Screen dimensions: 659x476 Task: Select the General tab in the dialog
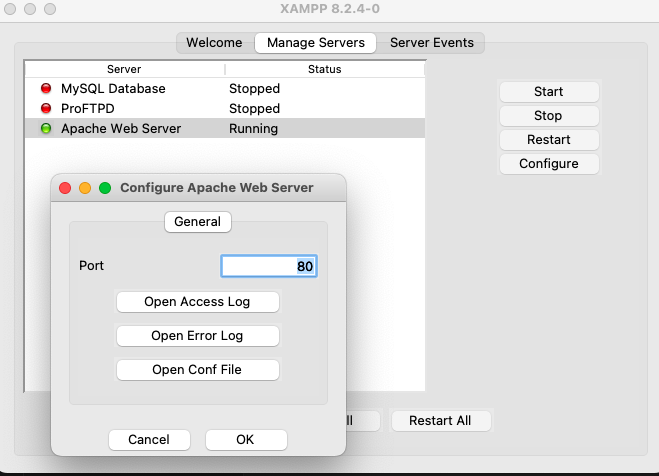198,221
